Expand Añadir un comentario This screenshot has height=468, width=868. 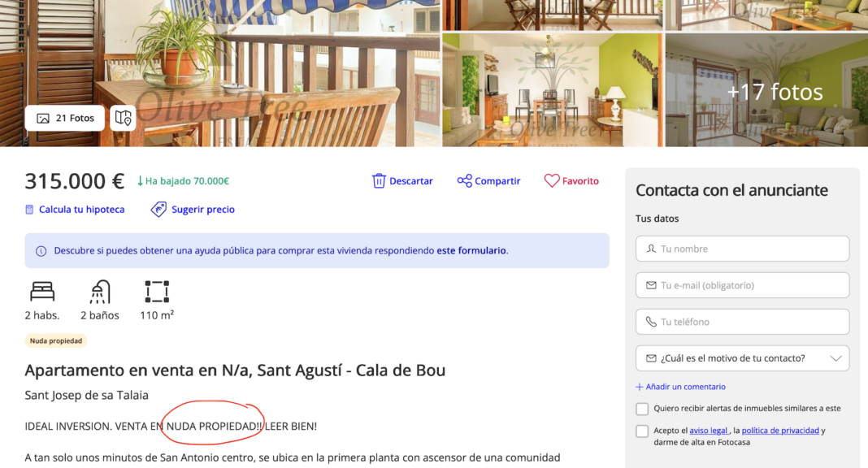[x=681, y=387]
